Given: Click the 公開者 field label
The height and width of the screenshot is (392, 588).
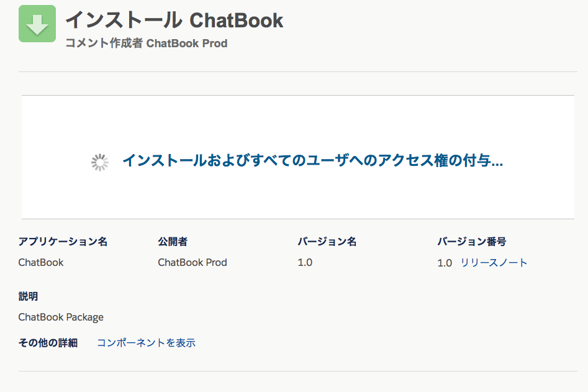Looking at the screenshot, I should (173, 242).
